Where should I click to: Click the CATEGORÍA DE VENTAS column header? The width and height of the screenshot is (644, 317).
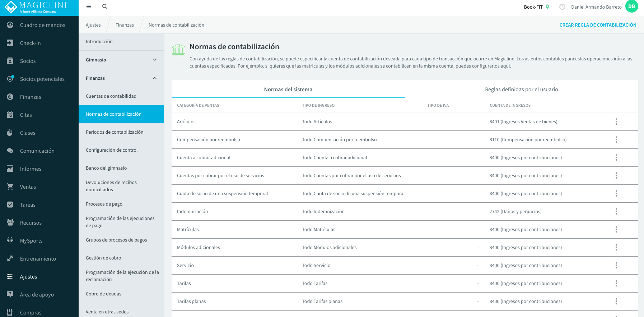(198, 105)
